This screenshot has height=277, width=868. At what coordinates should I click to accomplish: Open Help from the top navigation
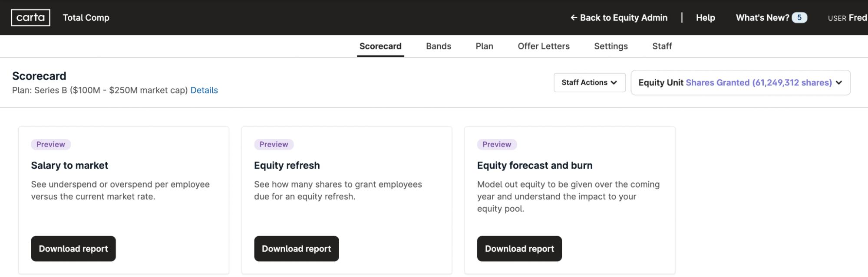[x=705, y=18]
